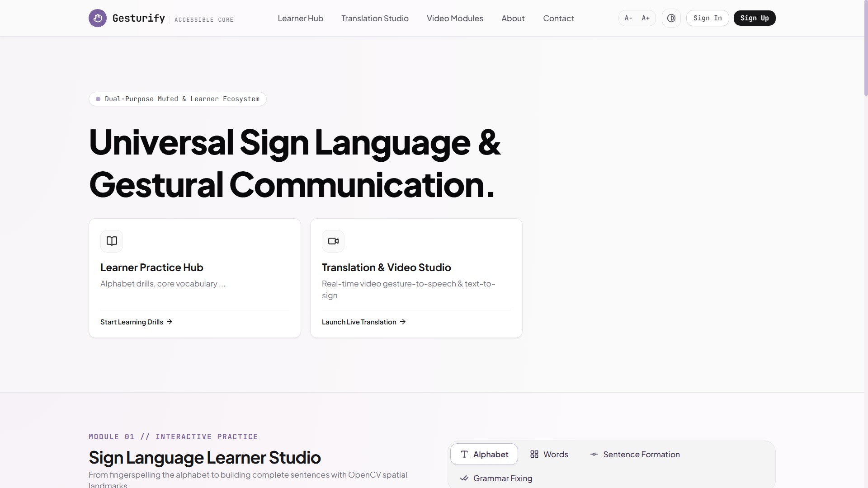The height and width of the screenshot is (488, 868).
Task: Click the Learner Practice Hub heading
Action: pos(152,267)
